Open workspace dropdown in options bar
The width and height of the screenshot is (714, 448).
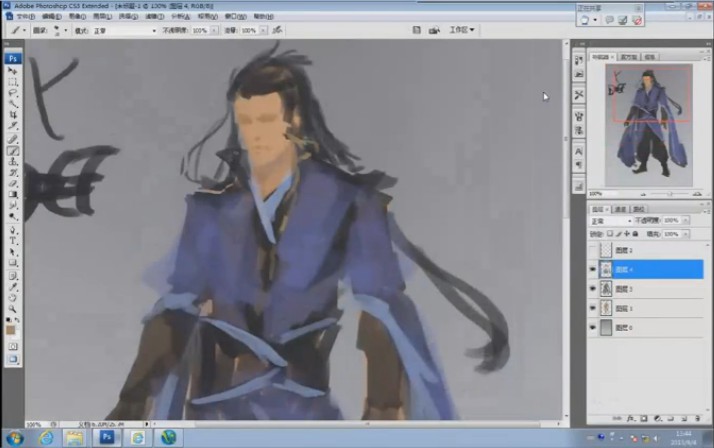coord(462,30)
